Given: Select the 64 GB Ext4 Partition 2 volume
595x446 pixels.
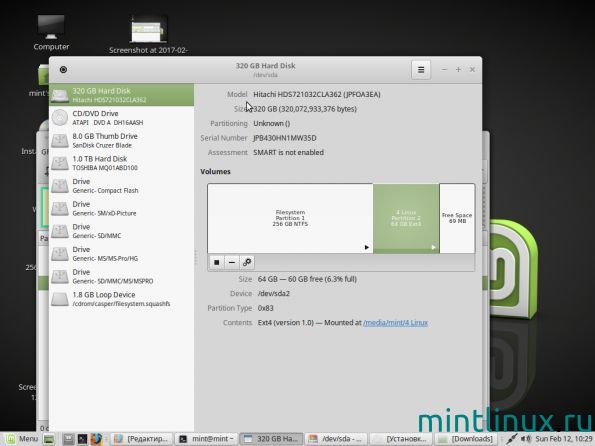Looking at the screenshot, I should coord(406,218).
